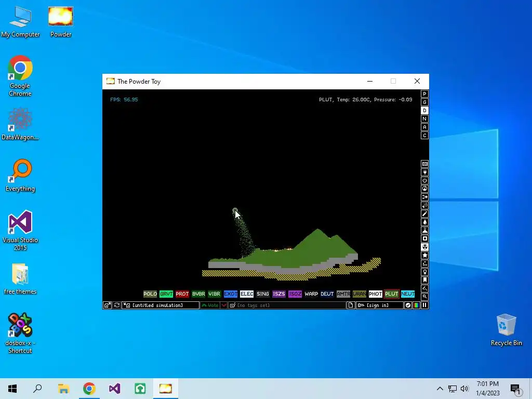Open the Recycle Bin
532x399 pixels.
click(x=506, y=330)
